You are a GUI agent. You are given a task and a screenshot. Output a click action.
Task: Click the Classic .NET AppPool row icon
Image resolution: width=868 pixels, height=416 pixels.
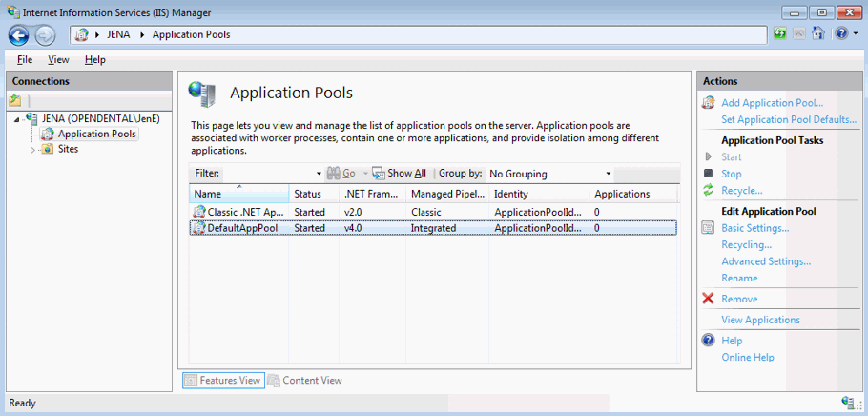pos(198,212)
